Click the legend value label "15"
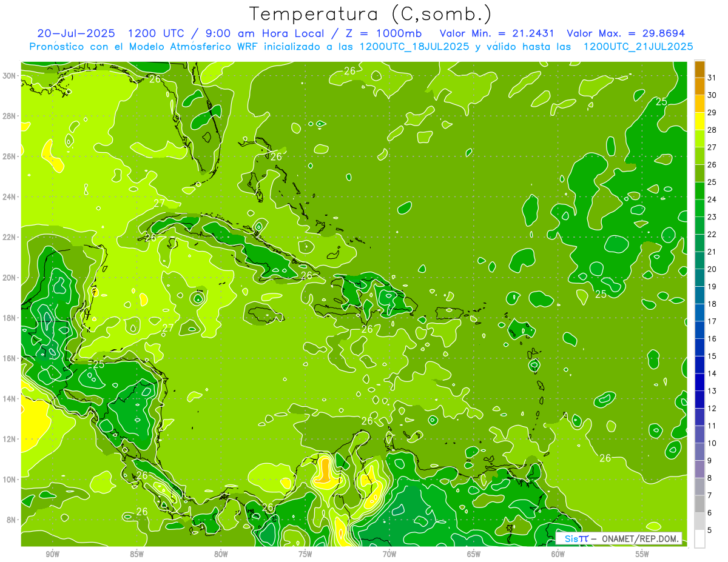The width and height of the screenshot is (728, 562). click(x=712, y=356)
